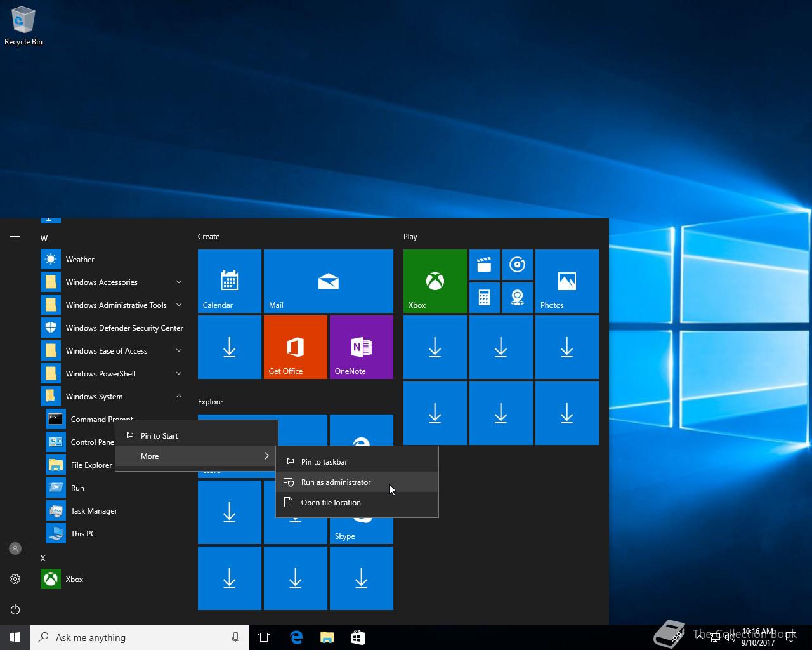This screenshot has height=650, width=812.
Task: Open the Photos tile
Action: (x=567, y=281)
